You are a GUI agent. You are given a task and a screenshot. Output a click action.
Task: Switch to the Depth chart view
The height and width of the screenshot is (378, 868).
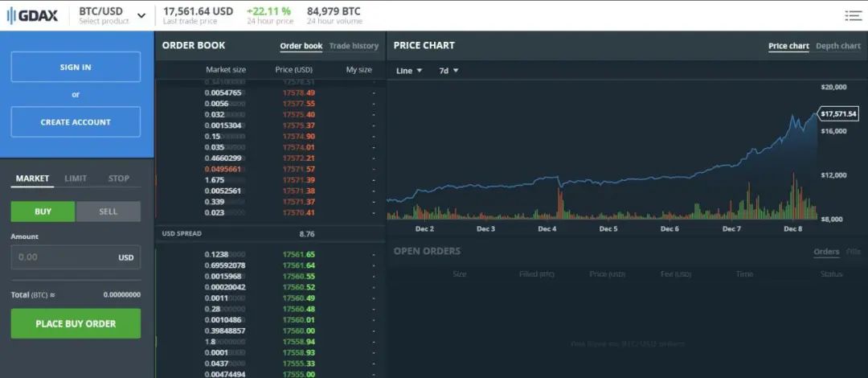(x=837, y=46)
